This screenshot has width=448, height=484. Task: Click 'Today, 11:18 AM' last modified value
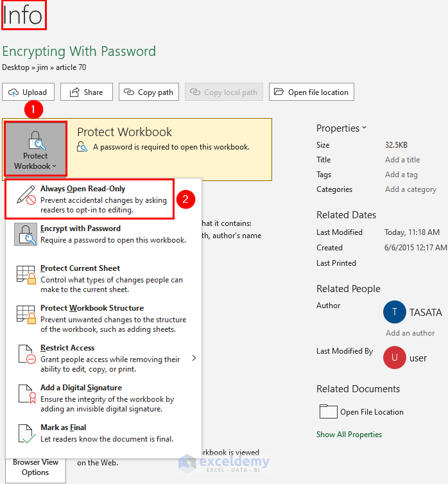412,232
